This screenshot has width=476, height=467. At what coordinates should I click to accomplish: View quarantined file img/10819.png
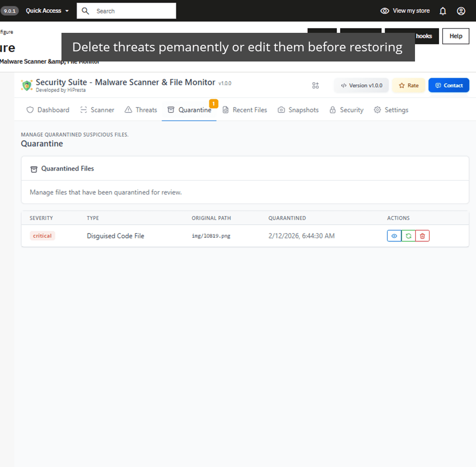click(x=394, y=236)
